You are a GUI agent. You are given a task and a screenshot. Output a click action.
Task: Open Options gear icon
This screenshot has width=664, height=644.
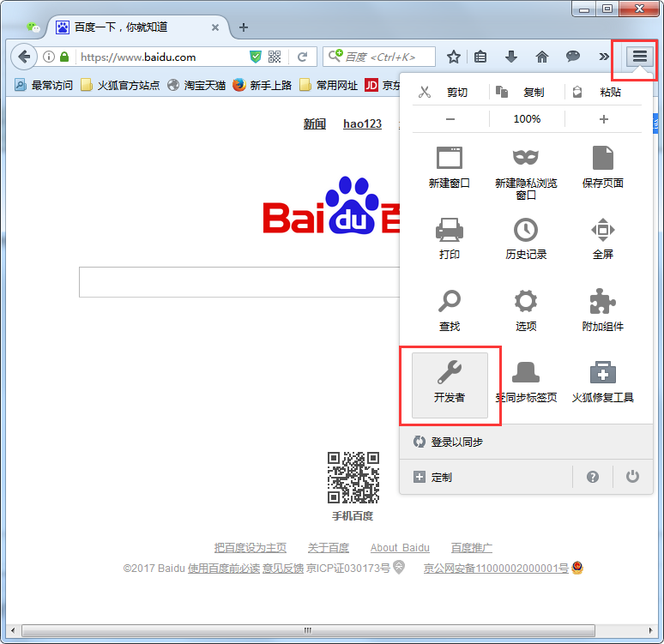[x=526, y=301]
